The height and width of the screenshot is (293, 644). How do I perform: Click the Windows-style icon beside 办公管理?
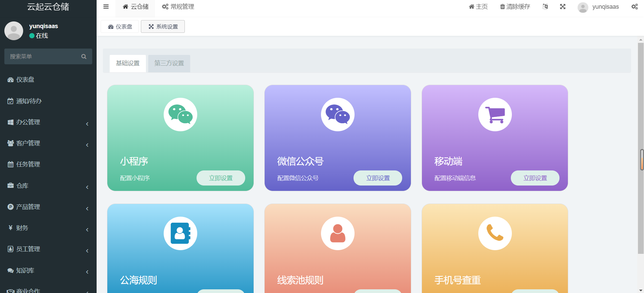[10, 122]
